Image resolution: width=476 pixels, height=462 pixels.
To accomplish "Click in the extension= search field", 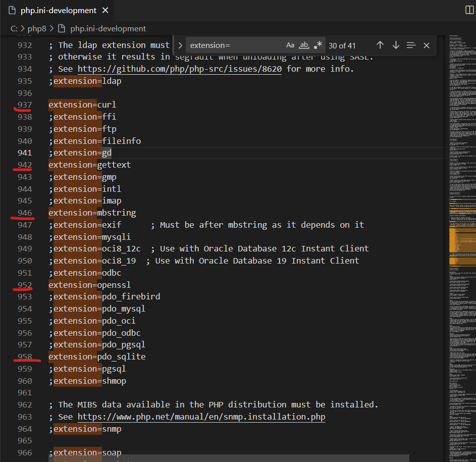I will coord(234,45).
